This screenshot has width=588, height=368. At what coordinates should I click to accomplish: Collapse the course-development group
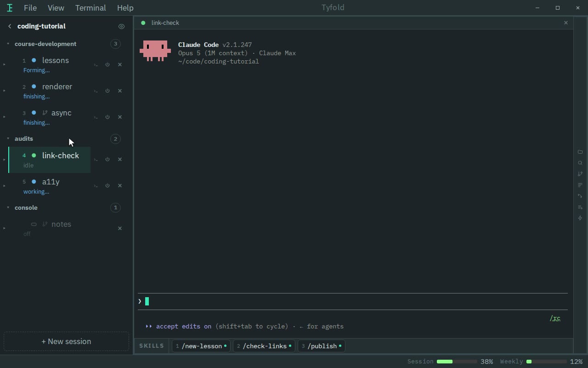pyautogui.click(x=8, y=44)
